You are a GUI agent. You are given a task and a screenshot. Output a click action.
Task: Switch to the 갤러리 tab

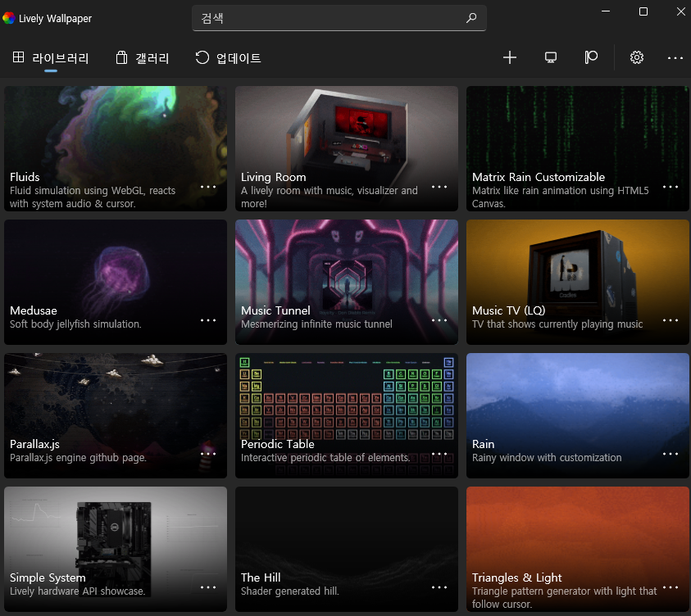143,57
